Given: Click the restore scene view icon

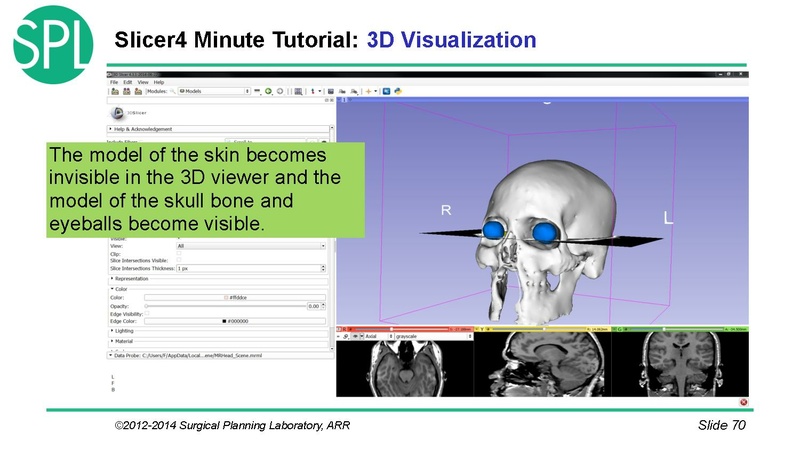Looking at the screenshot, I should (354, 91).
